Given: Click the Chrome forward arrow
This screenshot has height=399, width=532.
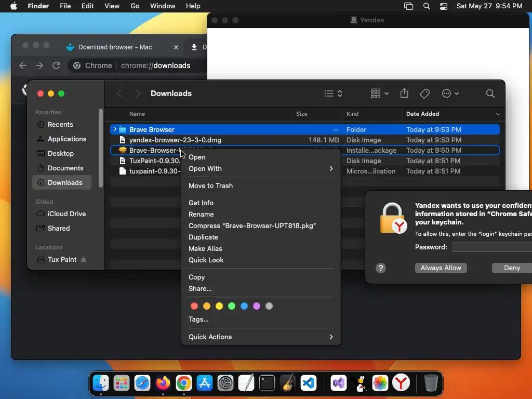Looking at the screenshot, I should point(39,65).
